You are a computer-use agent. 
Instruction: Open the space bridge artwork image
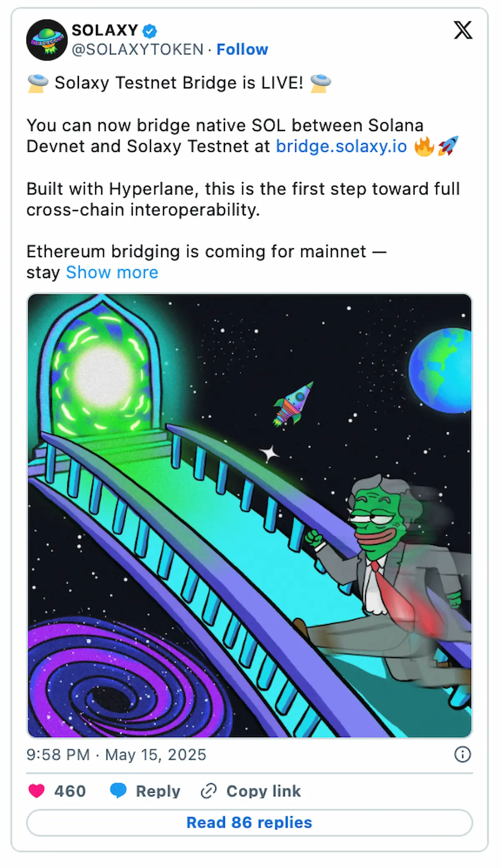[x=250, y=516]
